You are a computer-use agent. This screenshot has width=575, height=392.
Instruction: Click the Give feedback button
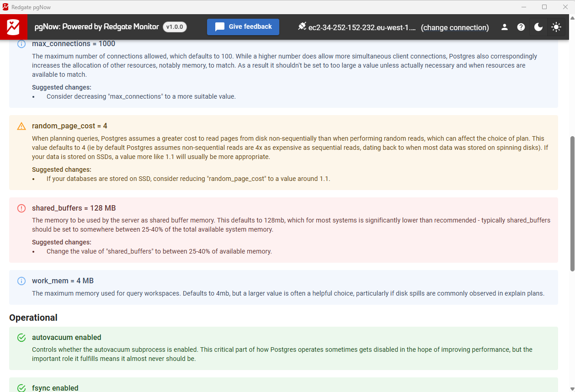(243, 27)
